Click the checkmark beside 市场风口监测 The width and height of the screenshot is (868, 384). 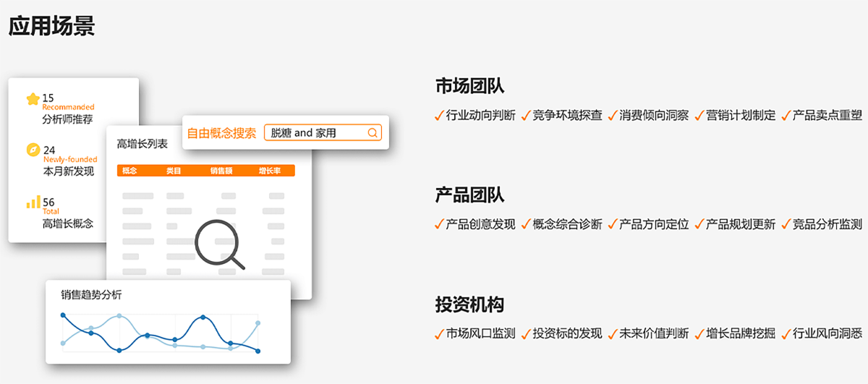click(439, 333)
